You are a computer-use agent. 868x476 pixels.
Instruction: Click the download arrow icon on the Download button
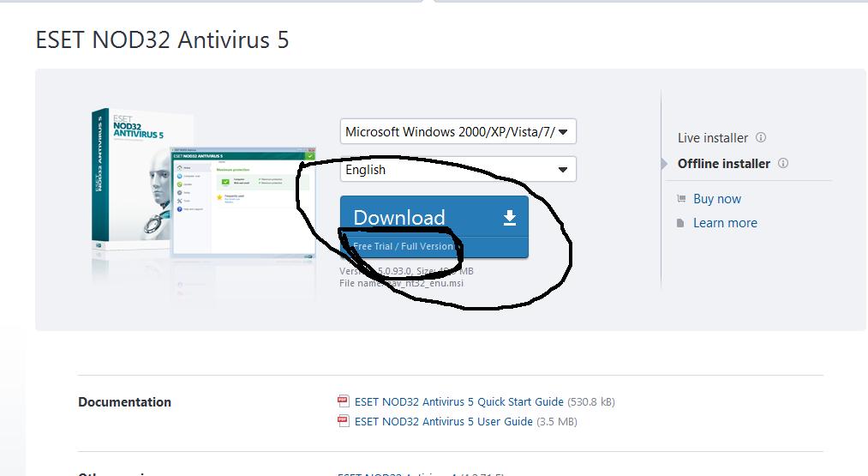[510, 219]
